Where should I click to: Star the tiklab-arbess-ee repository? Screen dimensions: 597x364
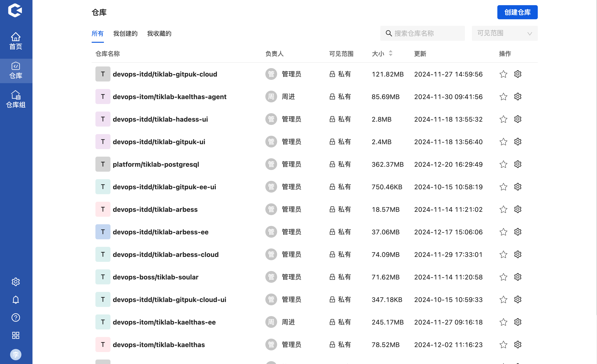pos(503,232)
